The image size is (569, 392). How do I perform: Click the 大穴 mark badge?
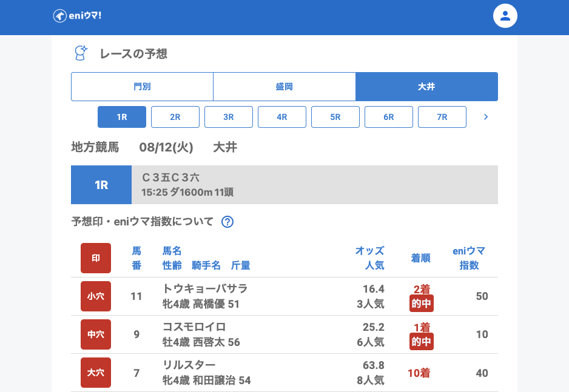click(x=96, y=373)
